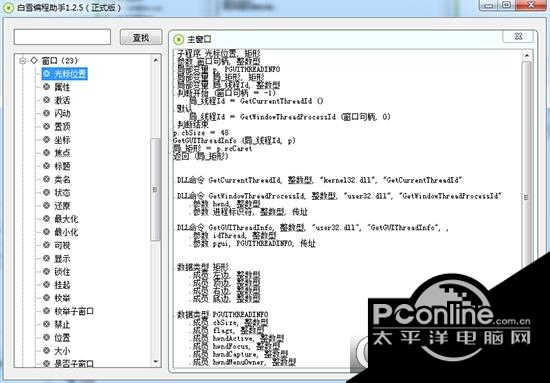Click the icon beside 最大化 in tree
550x383 pixels.
coord(47,219)
